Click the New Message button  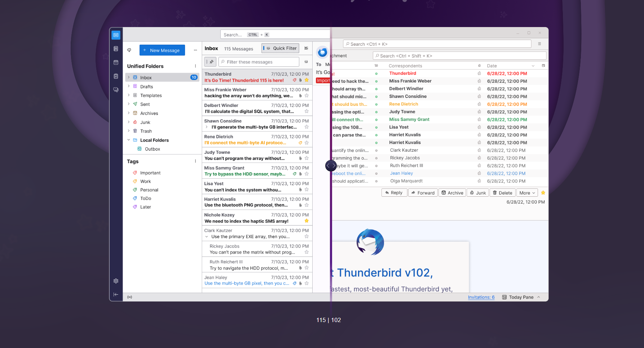tap(162, 50)
